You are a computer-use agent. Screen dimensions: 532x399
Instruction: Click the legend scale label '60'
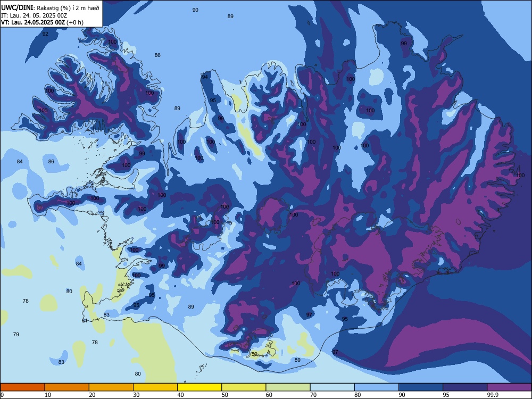(x=269, y=395)
